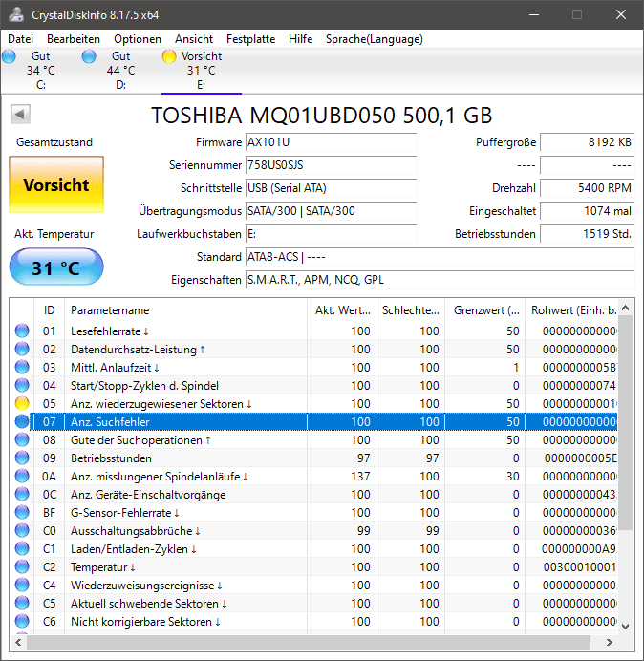
Task: Click the horizontal scrollbar left arrow
Action: [18, 643]
